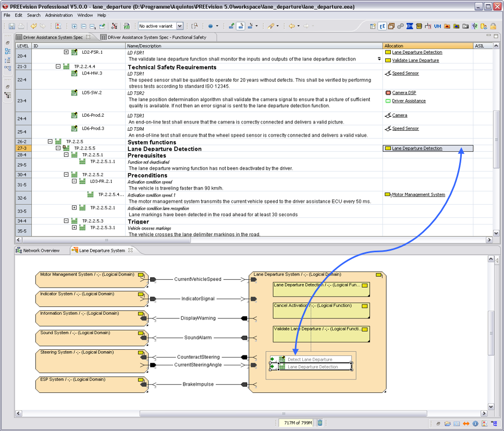Run garbage collector trash icon
The width and height of the screenshot is (504, 431).
[320, 423]
